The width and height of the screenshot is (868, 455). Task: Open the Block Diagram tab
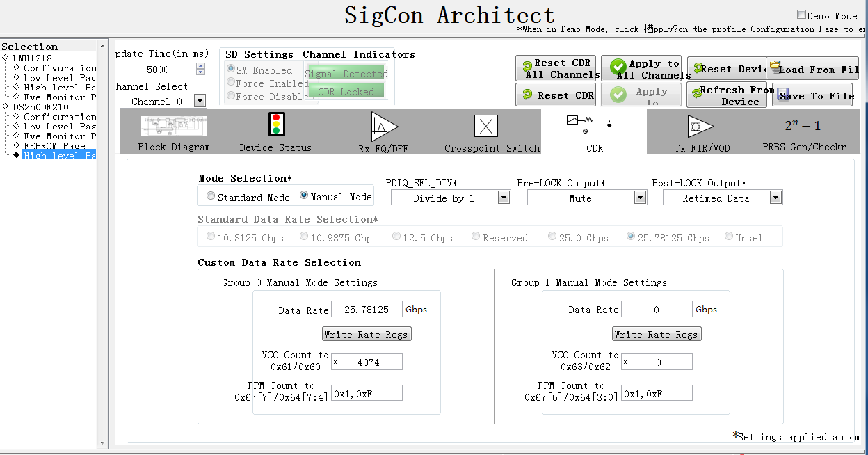click(x=174, y=133)
